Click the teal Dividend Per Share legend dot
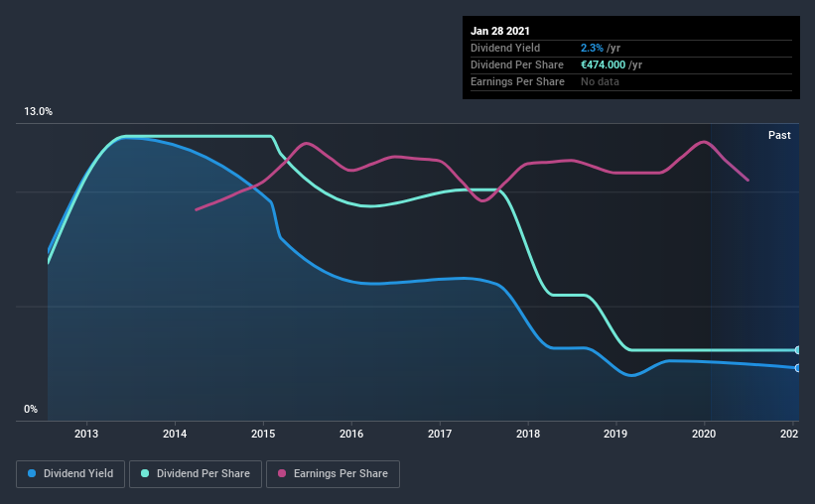Viewport: 815px width, 504px height. (145, 473)
